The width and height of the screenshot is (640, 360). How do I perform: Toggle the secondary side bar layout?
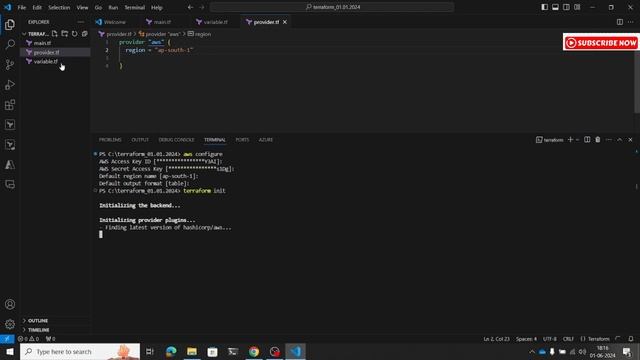[566, 7]
